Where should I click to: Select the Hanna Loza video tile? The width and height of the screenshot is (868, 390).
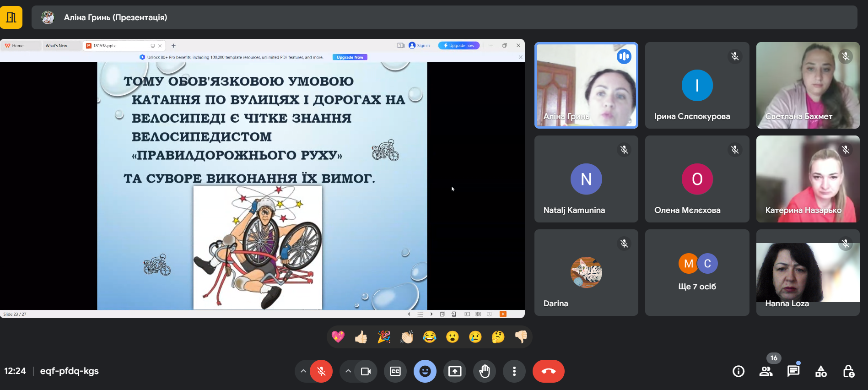pyautogui.click(x=808, y=272)
